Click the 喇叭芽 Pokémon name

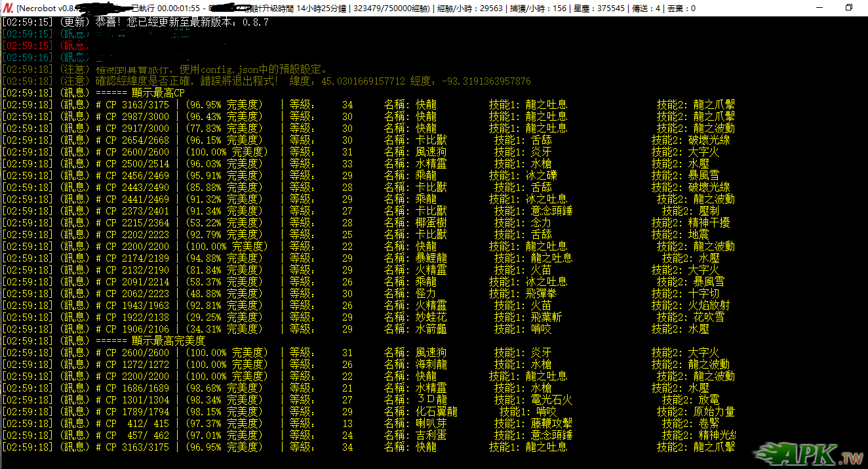(431, 423)
